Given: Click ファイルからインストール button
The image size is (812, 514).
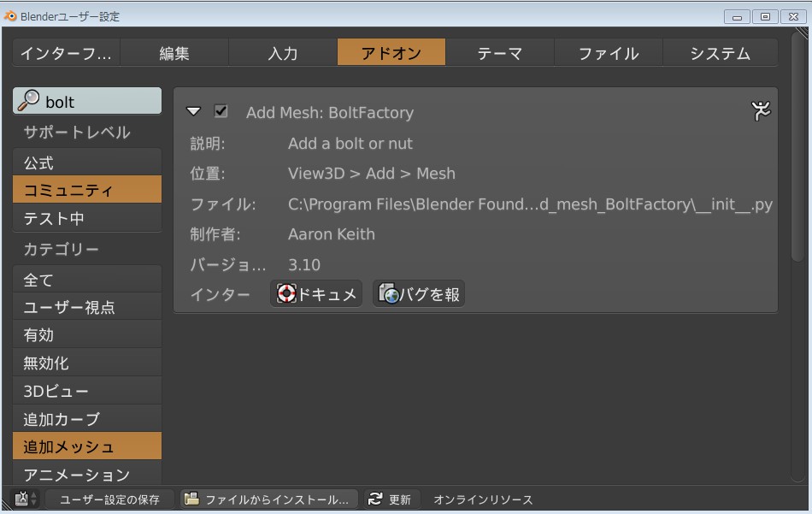Looking at the screenshot, I should pyautogui.click(x=269, y=499).
